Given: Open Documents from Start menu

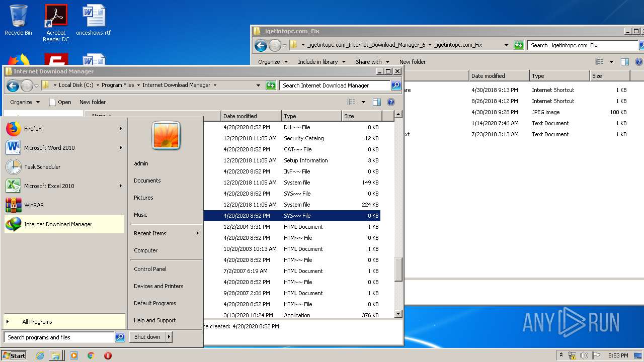Looking at the screenshot, I should [x=147, y=180].
